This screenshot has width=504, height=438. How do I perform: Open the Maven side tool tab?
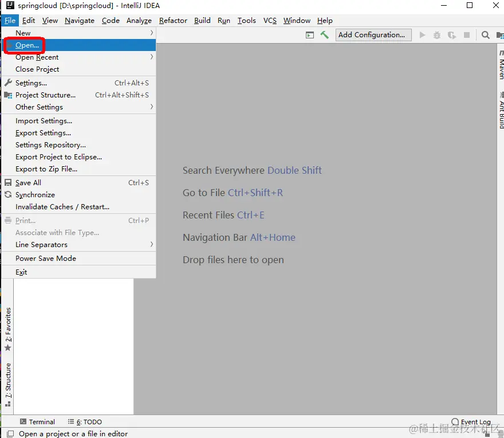(x=501, y=65)
